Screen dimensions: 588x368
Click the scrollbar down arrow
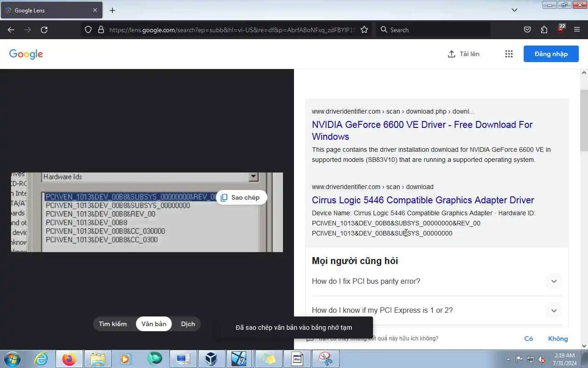point(584,345)
